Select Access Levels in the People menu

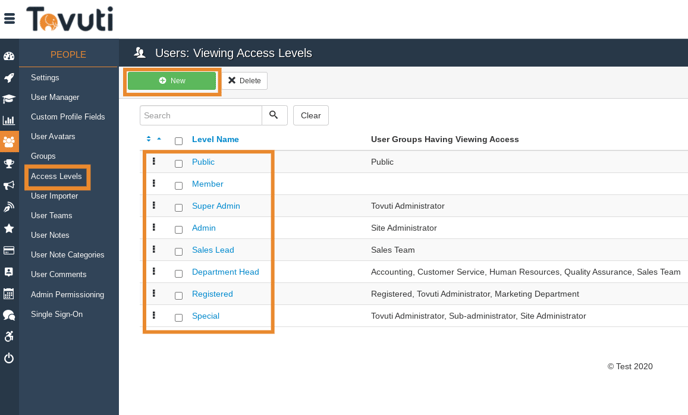(x=56, y=176)
